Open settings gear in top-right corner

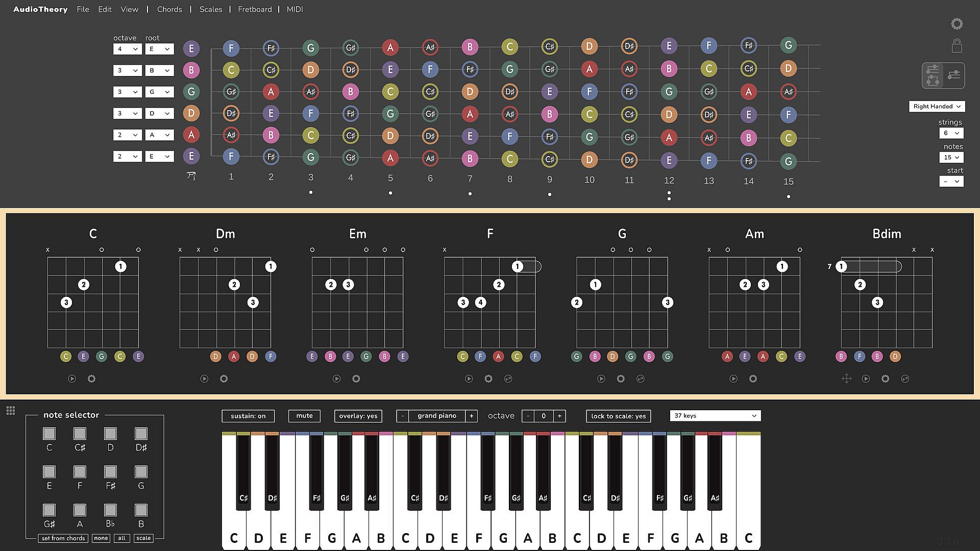click(957, 24)
